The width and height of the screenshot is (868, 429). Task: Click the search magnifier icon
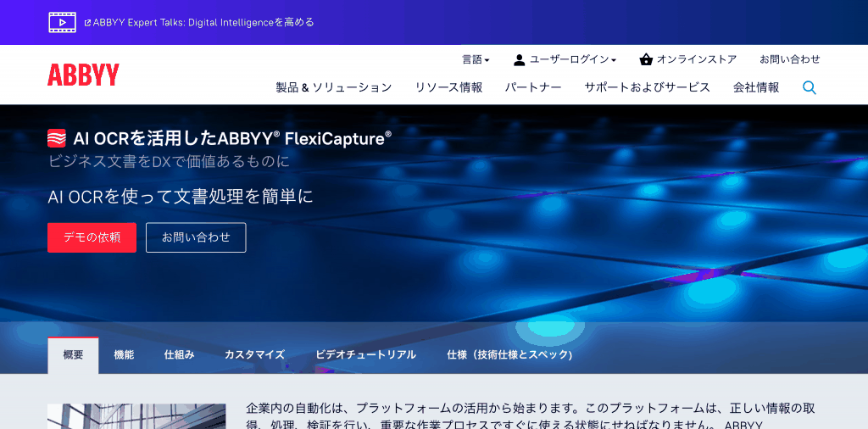tap(810, 87)
